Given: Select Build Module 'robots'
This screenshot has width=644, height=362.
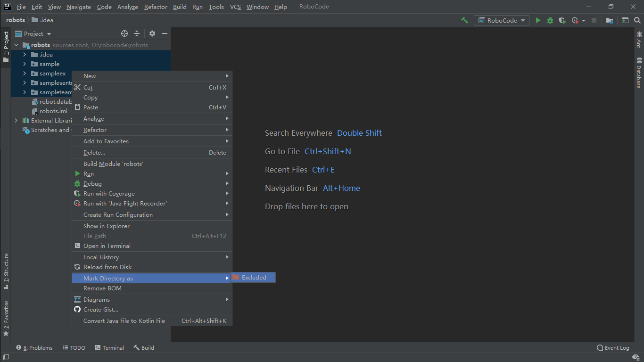Looking at the screenshot, I should [x=151, y=164].
